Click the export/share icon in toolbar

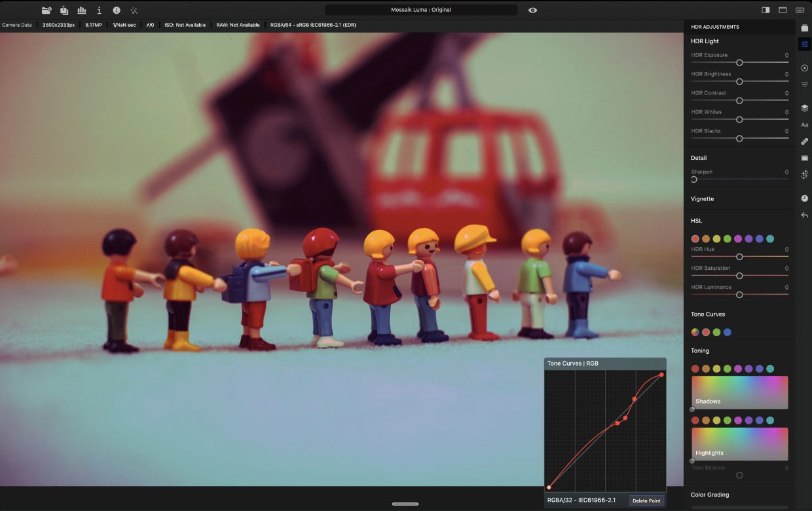[64, 10]
